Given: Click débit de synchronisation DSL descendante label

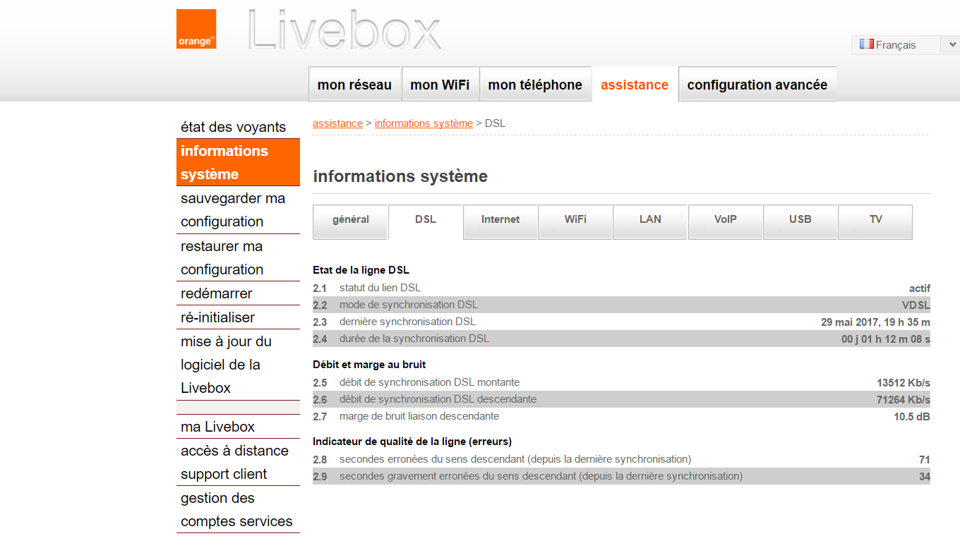Looking at the screenshot, I should [x=438, y=399].
